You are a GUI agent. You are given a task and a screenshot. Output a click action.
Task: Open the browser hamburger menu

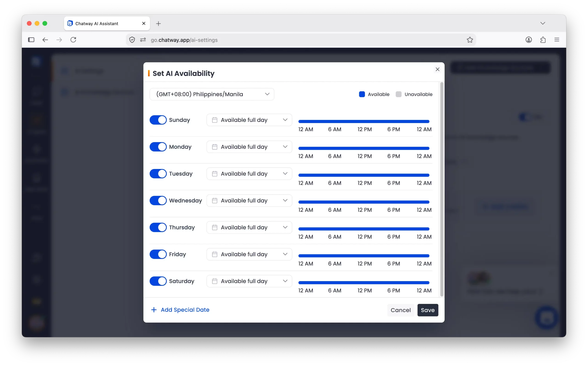coord(557,40)
